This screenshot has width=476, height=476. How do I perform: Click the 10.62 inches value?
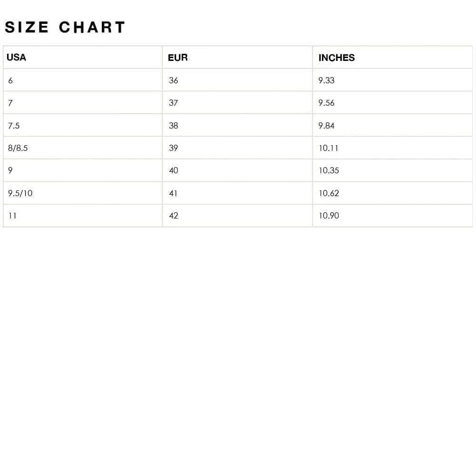329,193
